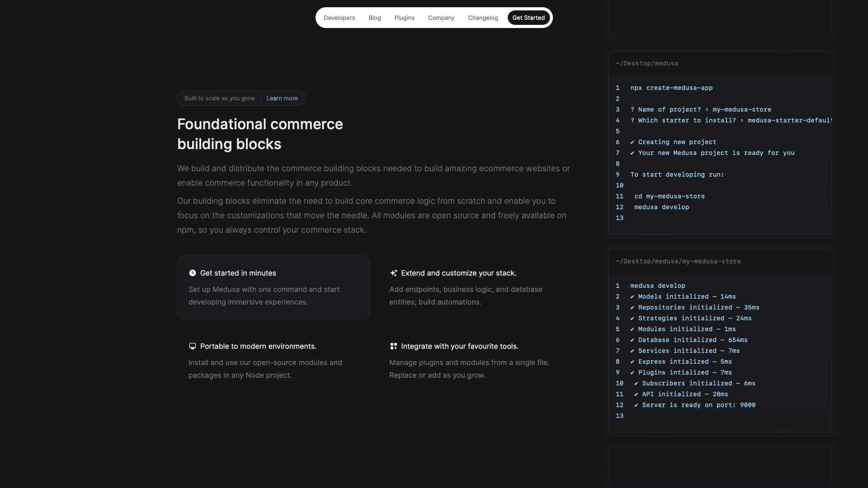Open the Company nav item
868x488 pixels.
click(x=441, y=18)
